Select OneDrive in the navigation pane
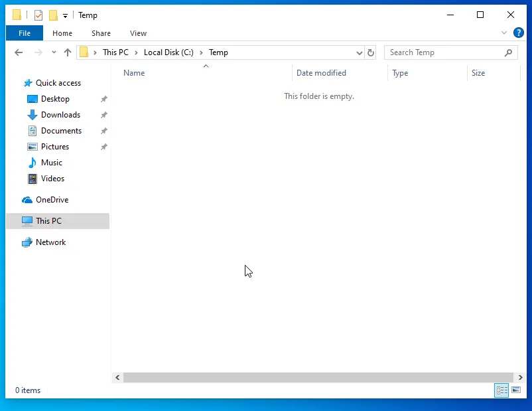This screenshot has height=411, width=532. point(52,200)
